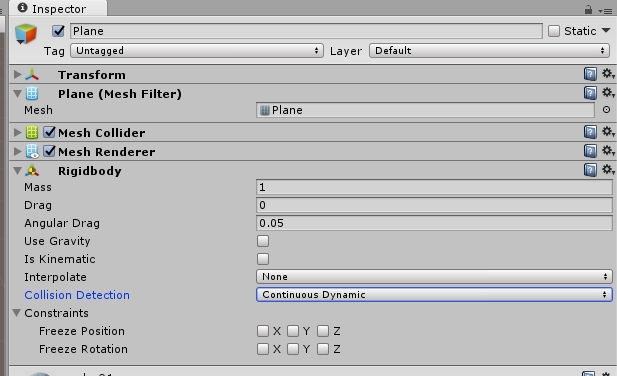The image size is (617, 376).
Task: Click the GameObject cube icon
Action: tap(26, 34)
